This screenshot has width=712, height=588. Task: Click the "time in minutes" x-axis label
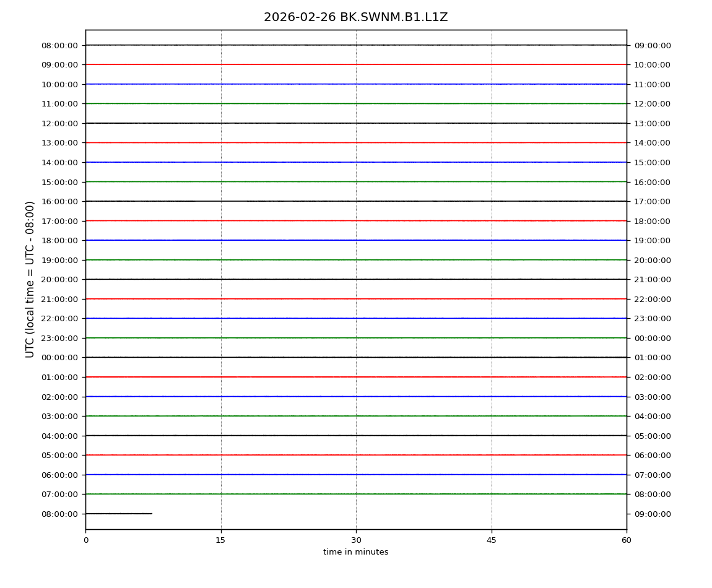coord(355,552)
